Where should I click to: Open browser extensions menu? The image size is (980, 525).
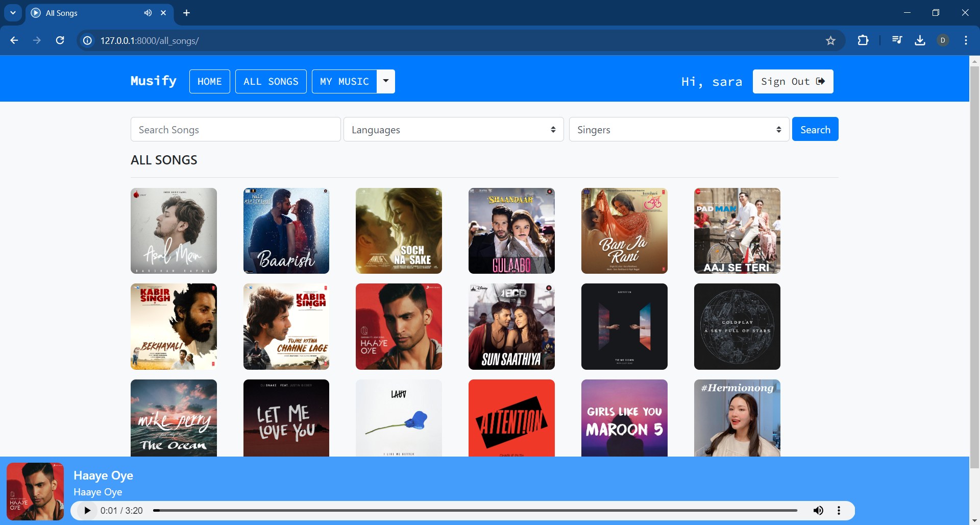pyautogui.click(x=863, y=40)
